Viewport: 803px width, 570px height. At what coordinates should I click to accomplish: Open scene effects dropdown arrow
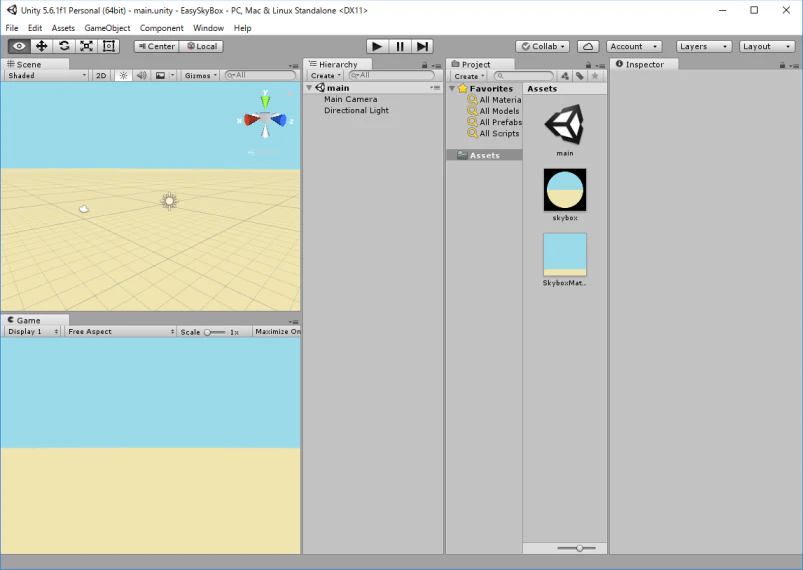(173, 75)
